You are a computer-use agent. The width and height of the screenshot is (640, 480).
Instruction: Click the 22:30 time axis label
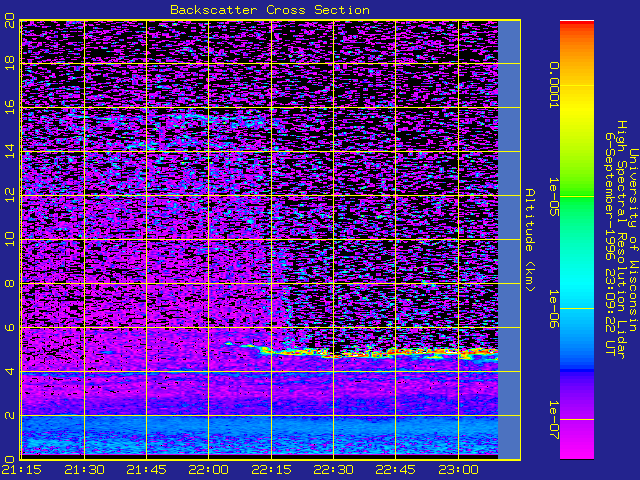point(333,470)
